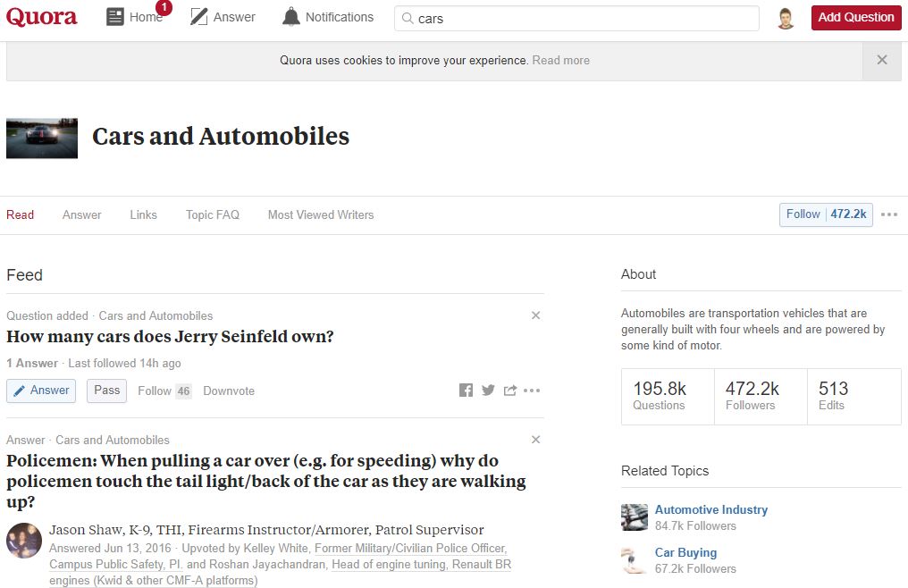Open the Automotive Industry topic link
The image size is (908, 588).
coord(711,509)
